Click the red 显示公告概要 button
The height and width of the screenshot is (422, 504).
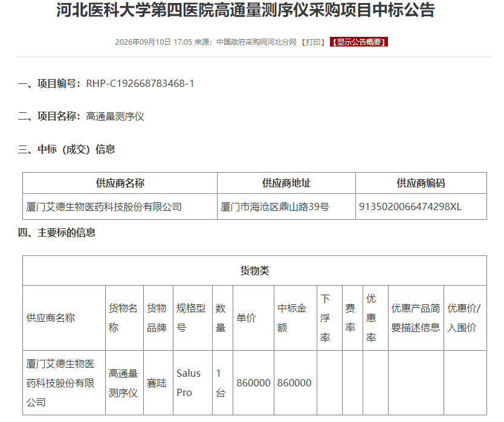click(359, 42)
